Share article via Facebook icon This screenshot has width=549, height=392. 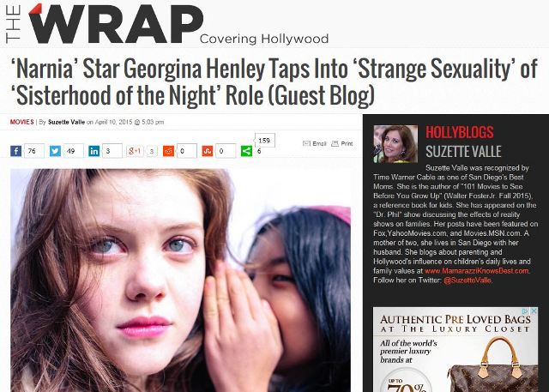tap(15, 151)
